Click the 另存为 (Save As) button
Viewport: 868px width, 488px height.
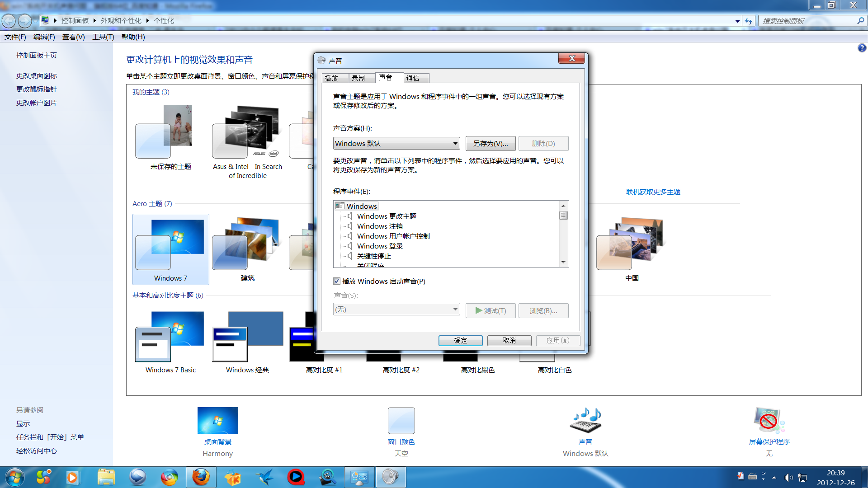click(488, 143)
